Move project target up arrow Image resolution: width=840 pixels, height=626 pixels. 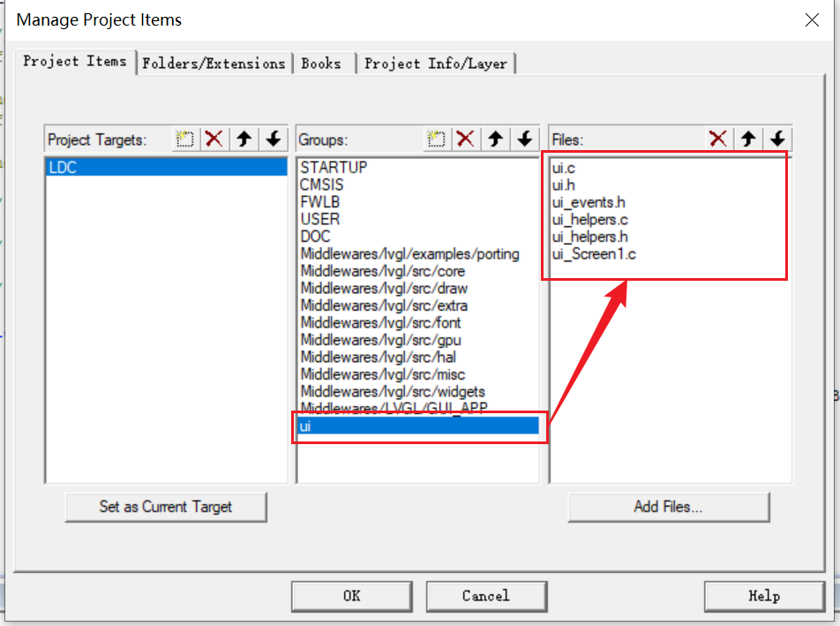244,139
